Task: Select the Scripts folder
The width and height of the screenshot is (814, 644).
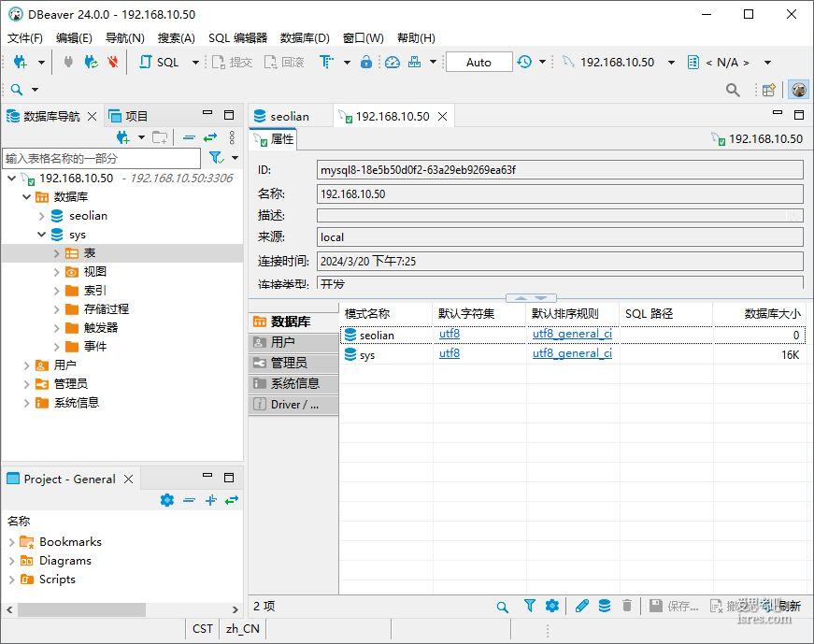Action: point(57,580)
